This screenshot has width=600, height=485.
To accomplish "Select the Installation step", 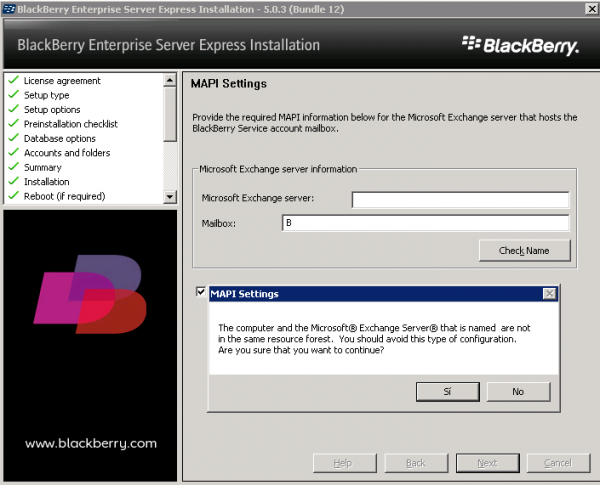I will [x=47, y=181].
